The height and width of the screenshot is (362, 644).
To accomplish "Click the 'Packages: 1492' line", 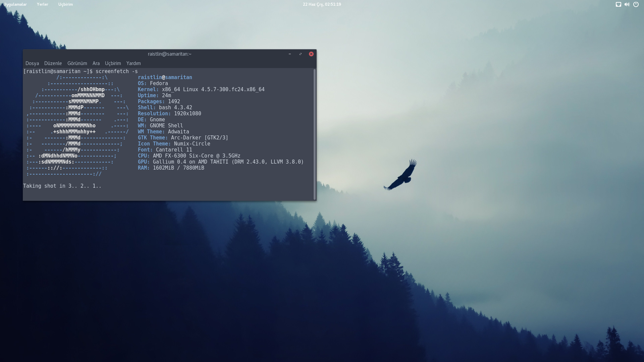I will 159,102.
